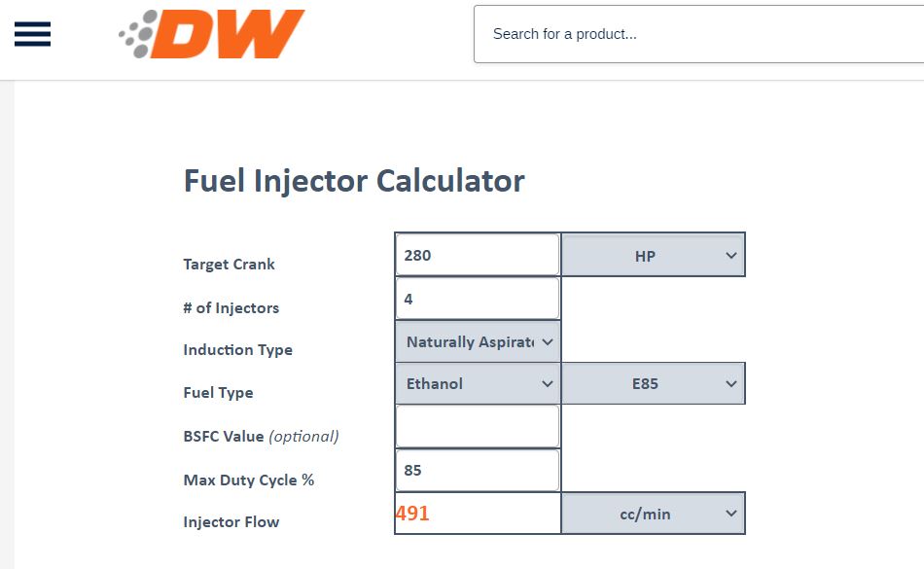Click the DW logo
Screen dimensions: 924x569
(x=212, y=34)
